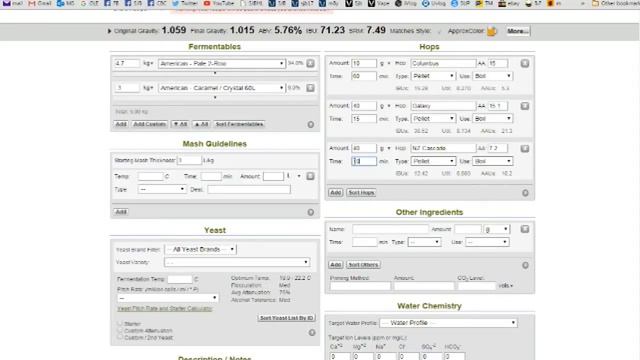Screen dimensions: 640x360
Task: Open Other Ingredients amount unit dropdown
Action: click(x=496, y=229)
